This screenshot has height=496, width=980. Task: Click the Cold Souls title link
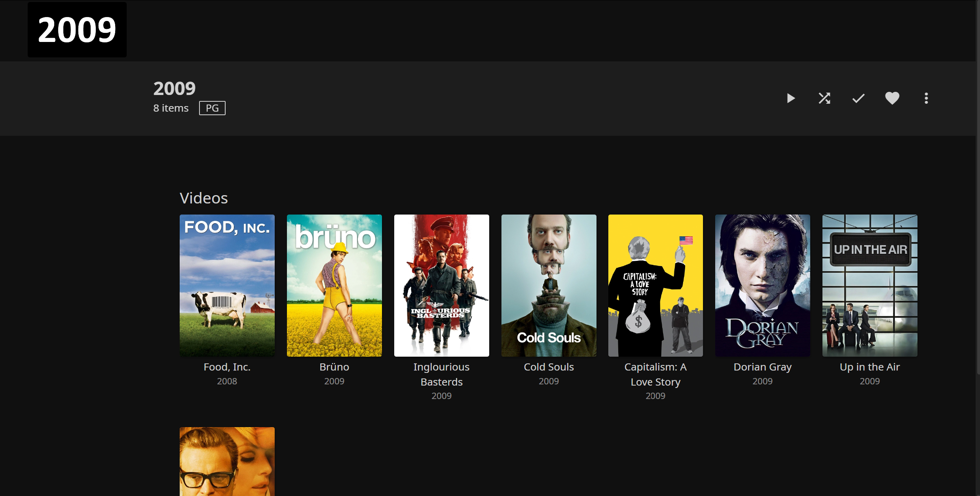click(549, 367)
